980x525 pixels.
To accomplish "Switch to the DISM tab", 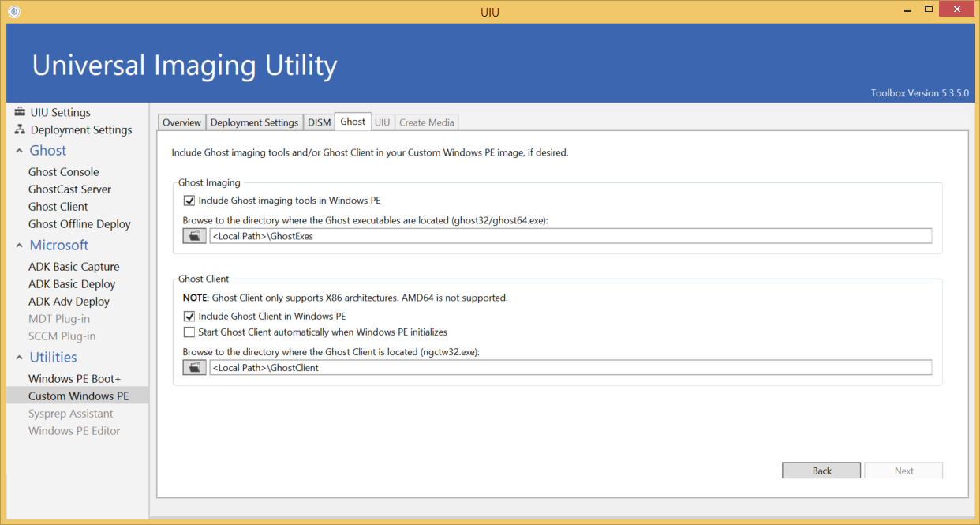I will pos(320,122).
